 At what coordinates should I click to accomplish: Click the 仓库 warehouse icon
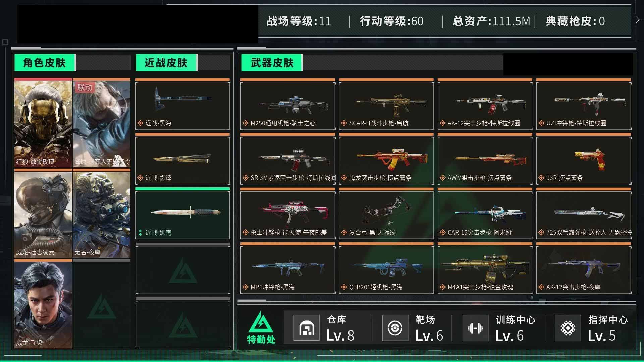307,327
